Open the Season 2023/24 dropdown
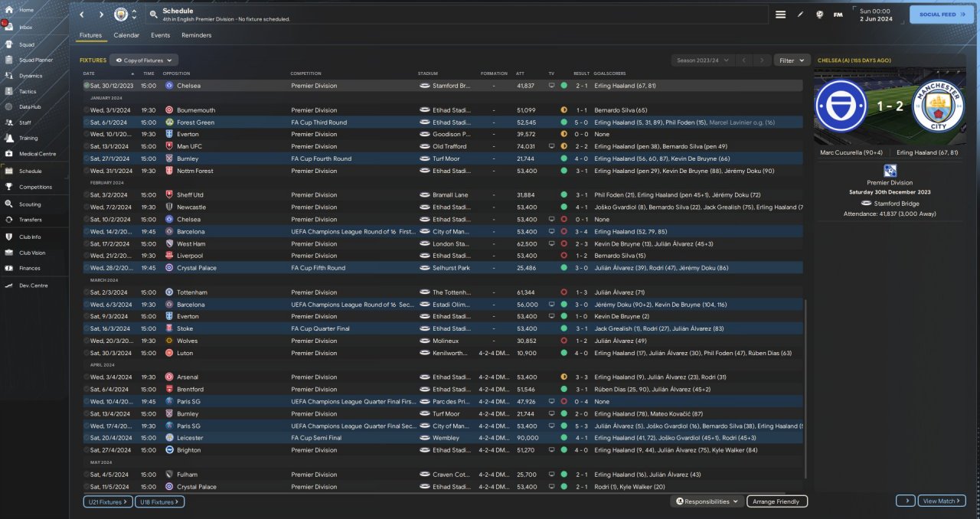Image resolution: width=980 pixels, height=519 pixels. coord(702,60)
